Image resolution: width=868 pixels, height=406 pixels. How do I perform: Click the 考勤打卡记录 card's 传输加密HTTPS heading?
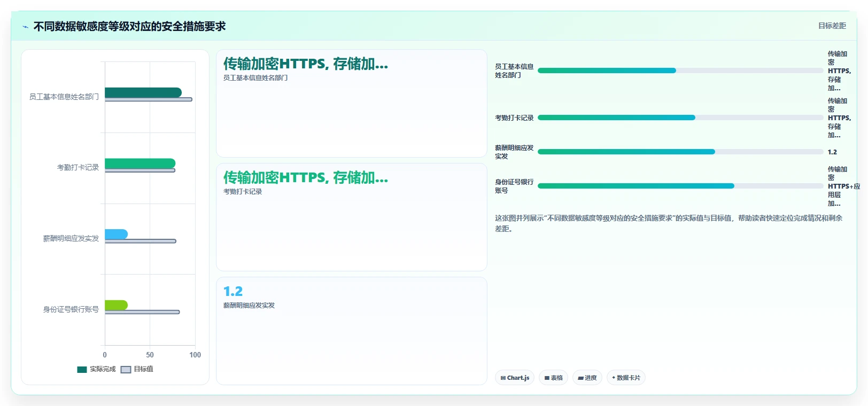pyautogui.click(x=306, y=177)
